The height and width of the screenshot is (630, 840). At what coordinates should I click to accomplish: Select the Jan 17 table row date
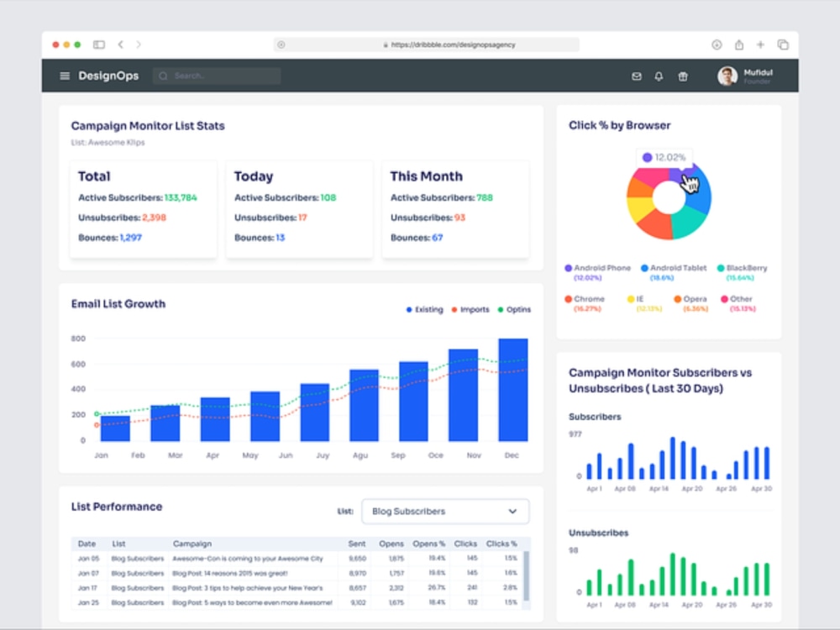tap(88, 588)
